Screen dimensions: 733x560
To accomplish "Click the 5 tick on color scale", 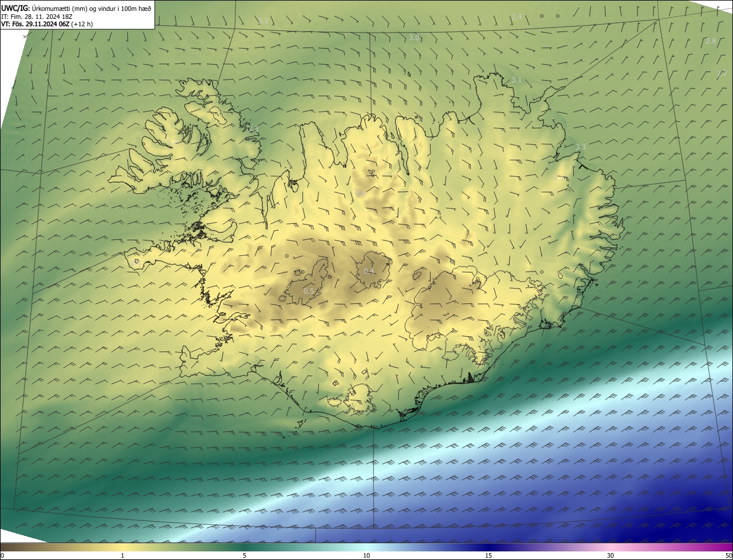I will coord(245,555).
